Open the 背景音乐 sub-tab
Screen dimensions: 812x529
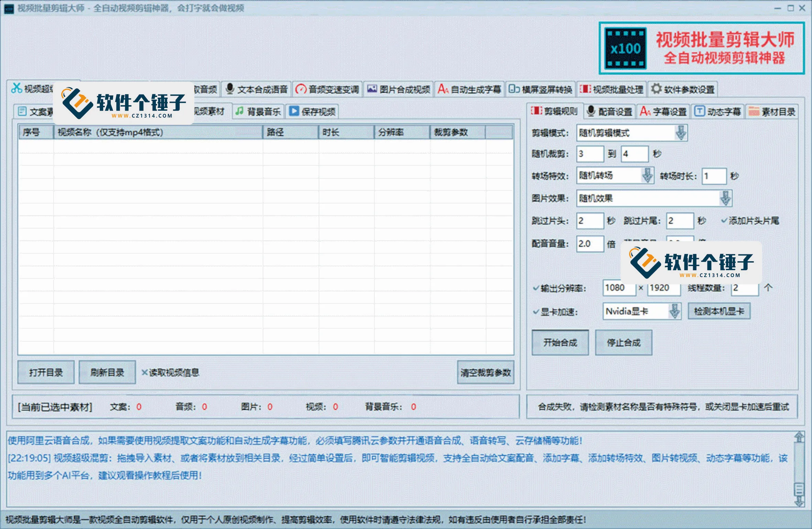point(258,111)
